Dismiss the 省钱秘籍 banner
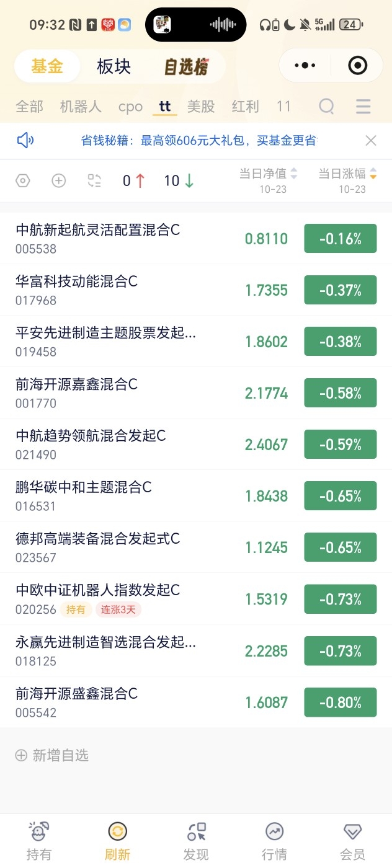Viewport: 392px width, 868px height. (x=371, y=141)
